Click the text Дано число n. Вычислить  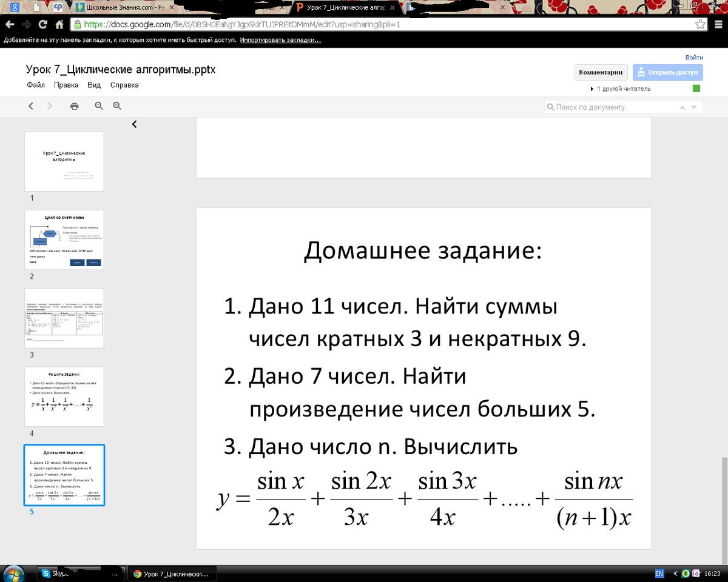pyautogui.click(x=383, y=447)
